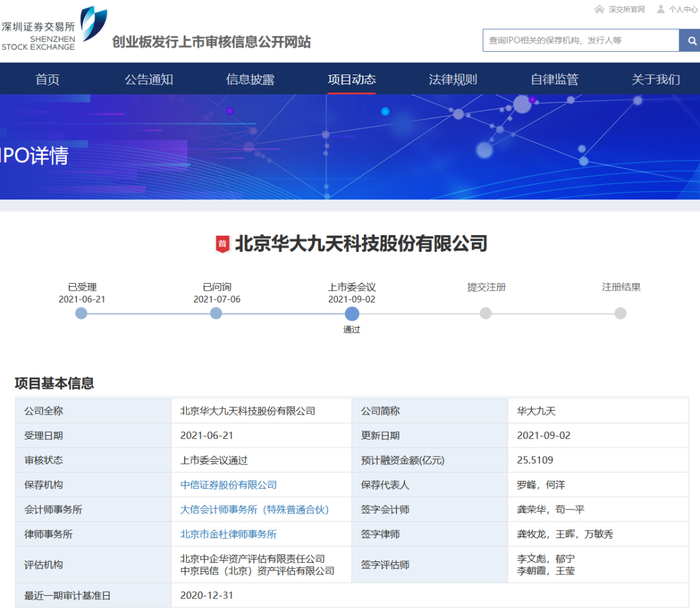Click the 北京中企华资产评估有限责任公司 text

(253, 558)
